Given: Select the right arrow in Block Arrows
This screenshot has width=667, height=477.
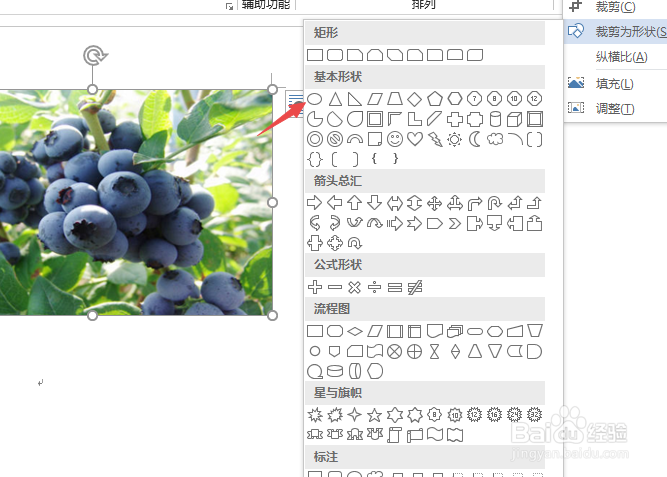Looking at the screenshot, I should point(315,203).
